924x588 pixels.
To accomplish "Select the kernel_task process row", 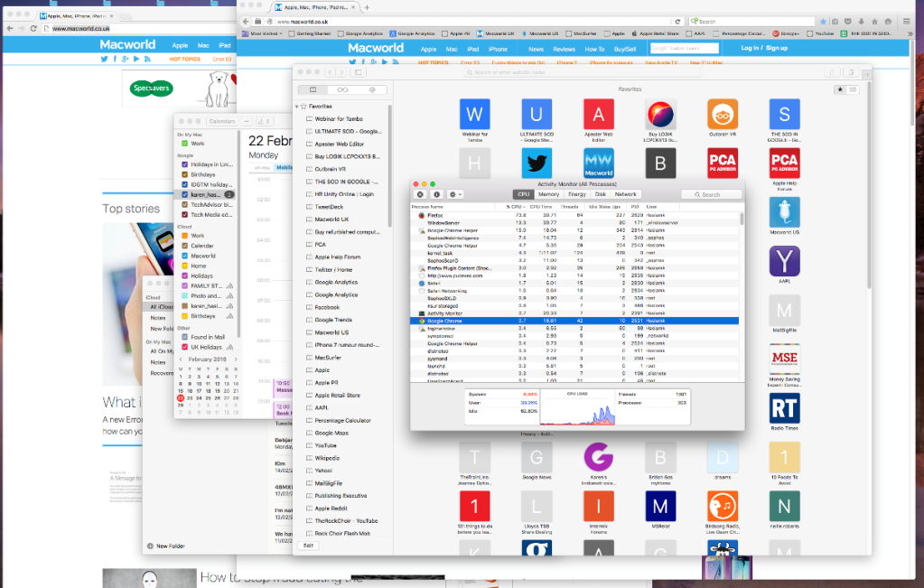I will point(574,253).
